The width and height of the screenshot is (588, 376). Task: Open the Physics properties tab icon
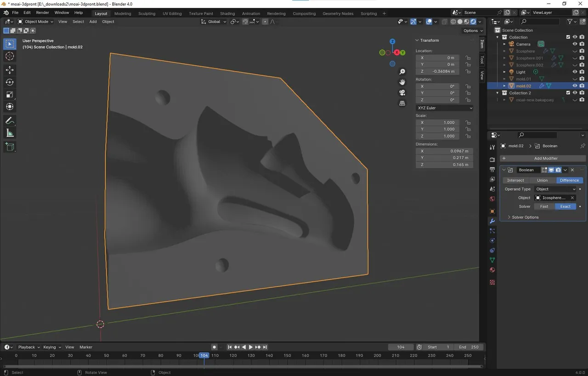coord(492,240)
